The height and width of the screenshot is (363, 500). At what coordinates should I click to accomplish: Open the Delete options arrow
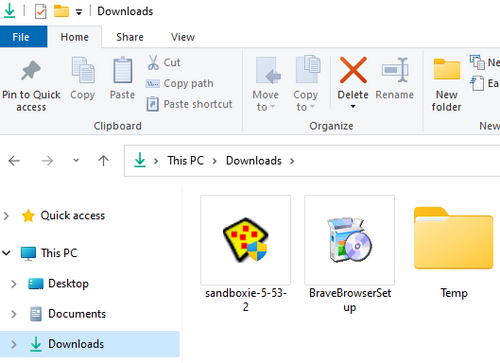(x=353, y=107)
